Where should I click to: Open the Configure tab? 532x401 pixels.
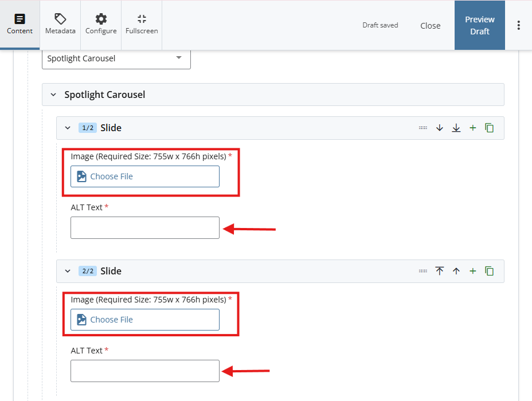(x=101, y=25)
